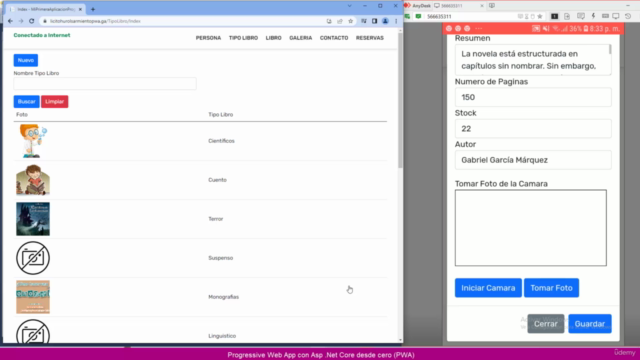Viewport: 640px width, 360px height.
Task: Click the Tomar Foto button
Action: click(x=551, y=288)
